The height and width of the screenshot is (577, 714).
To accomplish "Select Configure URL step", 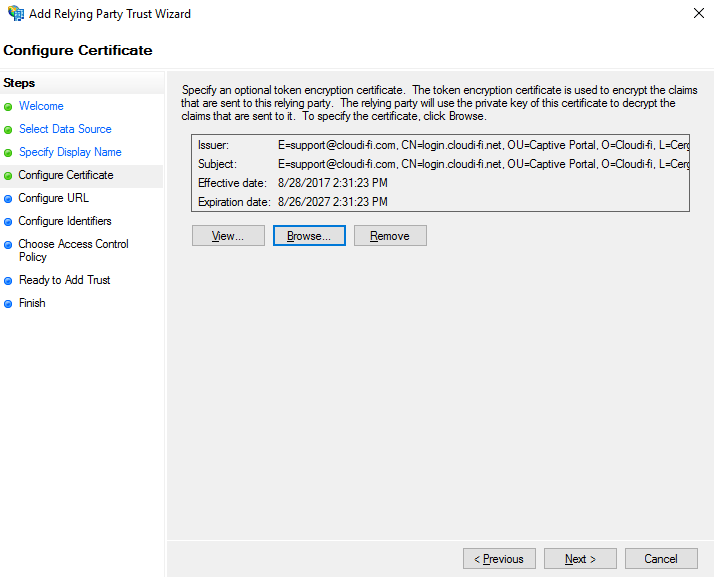I will 53,198.
